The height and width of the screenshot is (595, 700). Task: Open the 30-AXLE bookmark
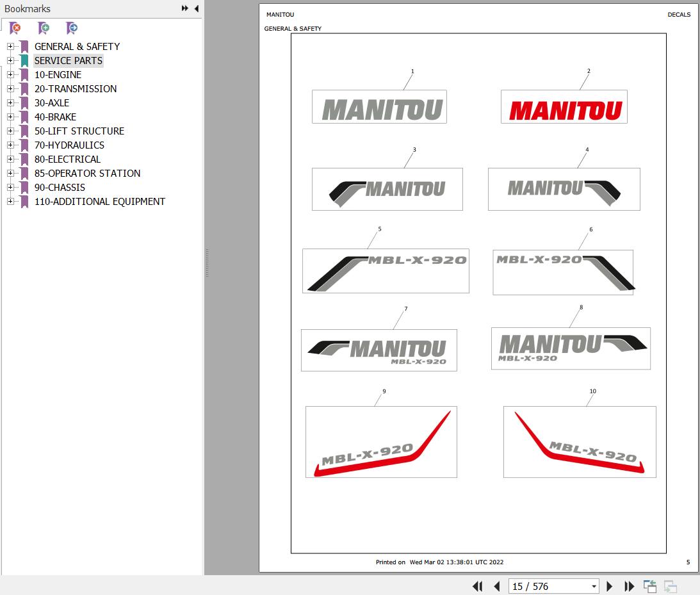52,102
